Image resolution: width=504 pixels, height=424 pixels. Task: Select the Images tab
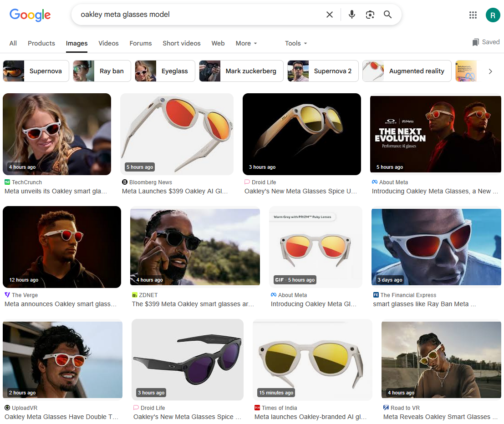coord(76,43)
